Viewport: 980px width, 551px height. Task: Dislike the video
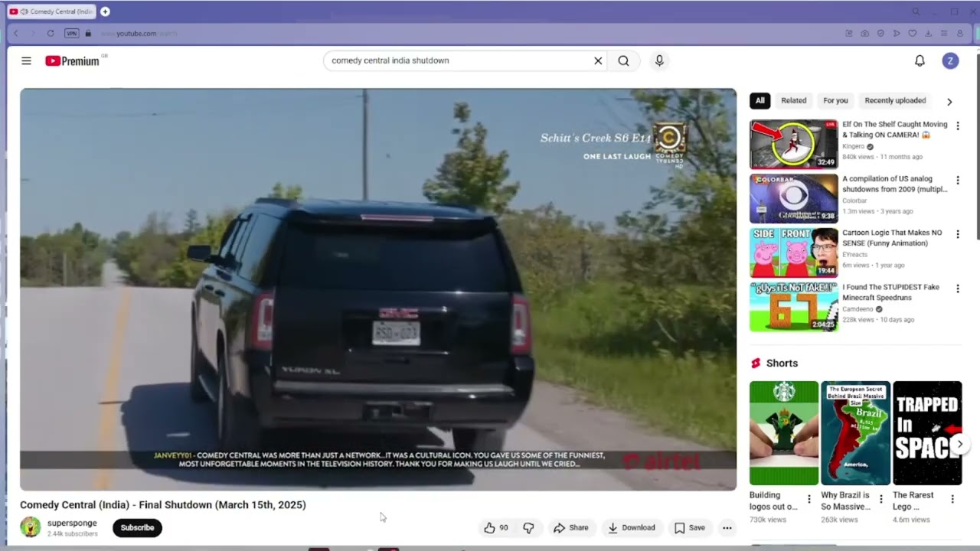528,527
